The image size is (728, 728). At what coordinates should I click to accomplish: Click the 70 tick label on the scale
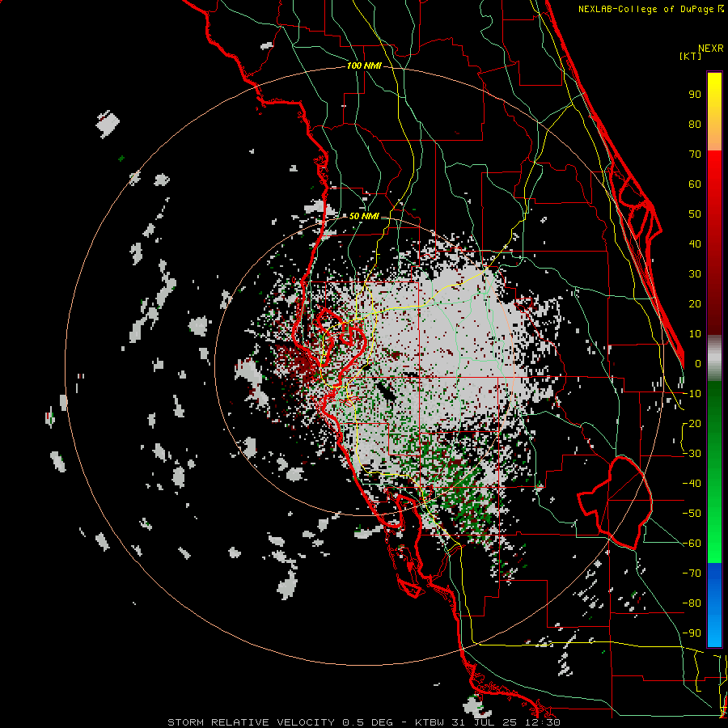(x=695, y=154)
